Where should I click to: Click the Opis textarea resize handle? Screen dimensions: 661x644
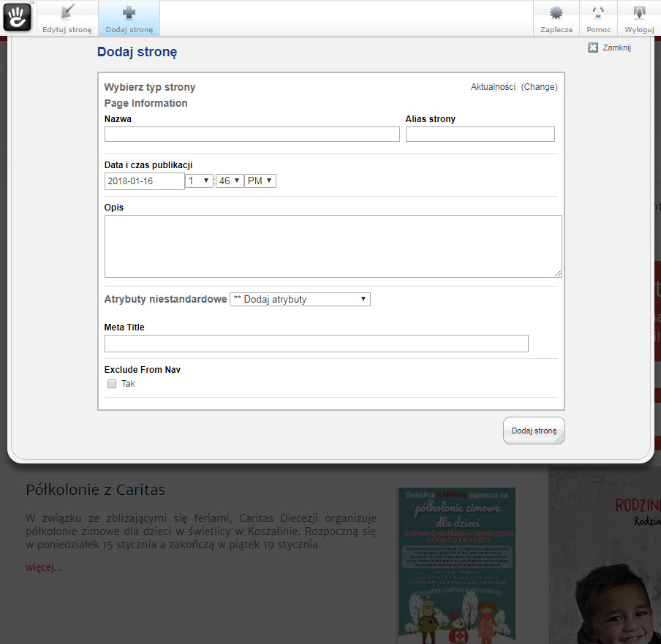click(x=558, y=273)
